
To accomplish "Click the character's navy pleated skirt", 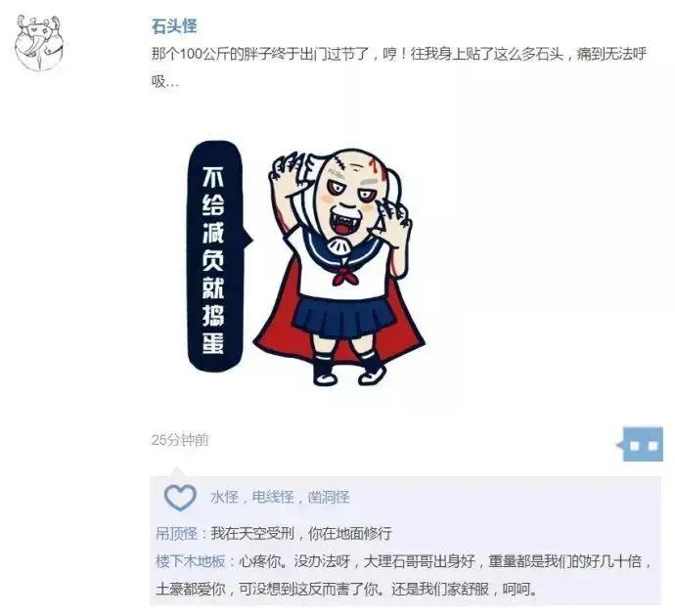I will (343, 316).
